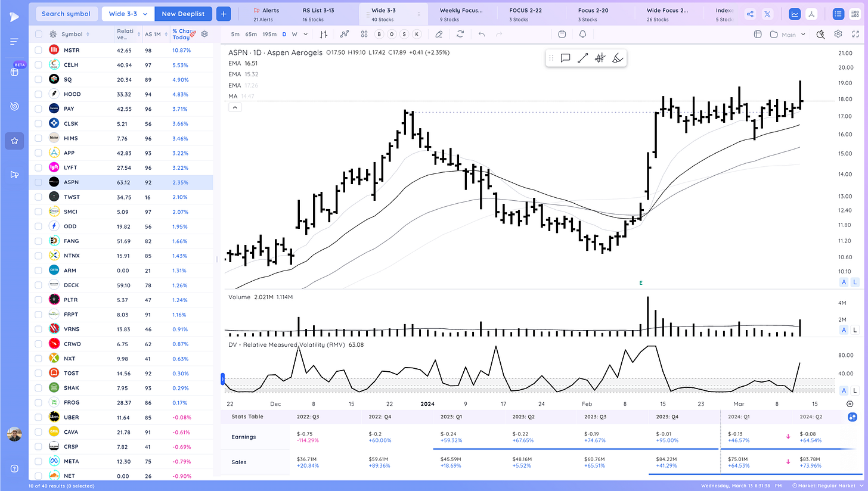
Task: Switch to chart view layout icon
Action: click(795, 14)
